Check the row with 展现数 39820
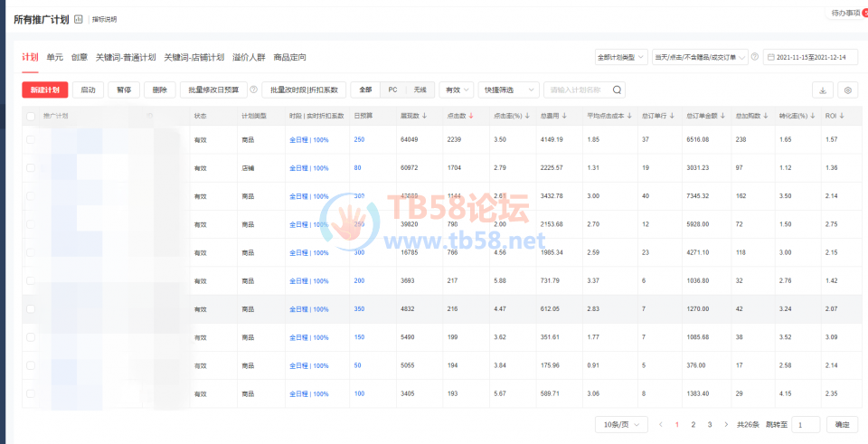Viewport: 868px width, 444px height. pyautogui.click(x=31, y=224)
